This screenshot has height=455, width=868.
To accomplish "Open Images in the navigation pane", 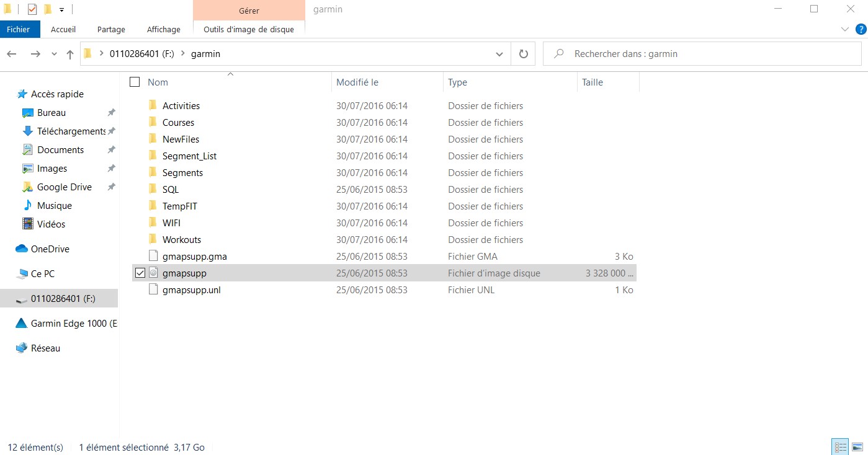I will [52, 168].
